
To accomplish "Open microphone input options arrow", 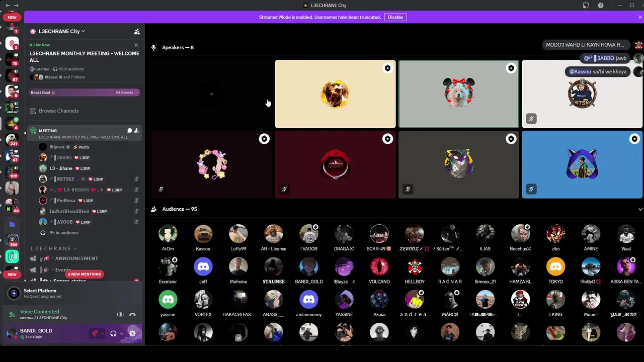I will [103, 333].
